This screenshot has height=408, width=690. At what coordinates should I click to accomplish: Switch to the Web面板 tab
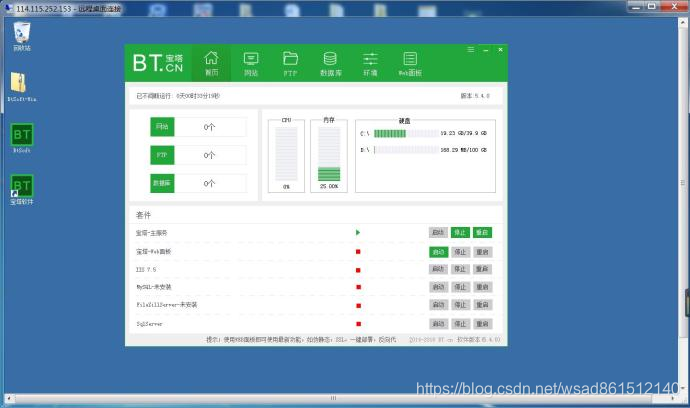tap(410, 64)
